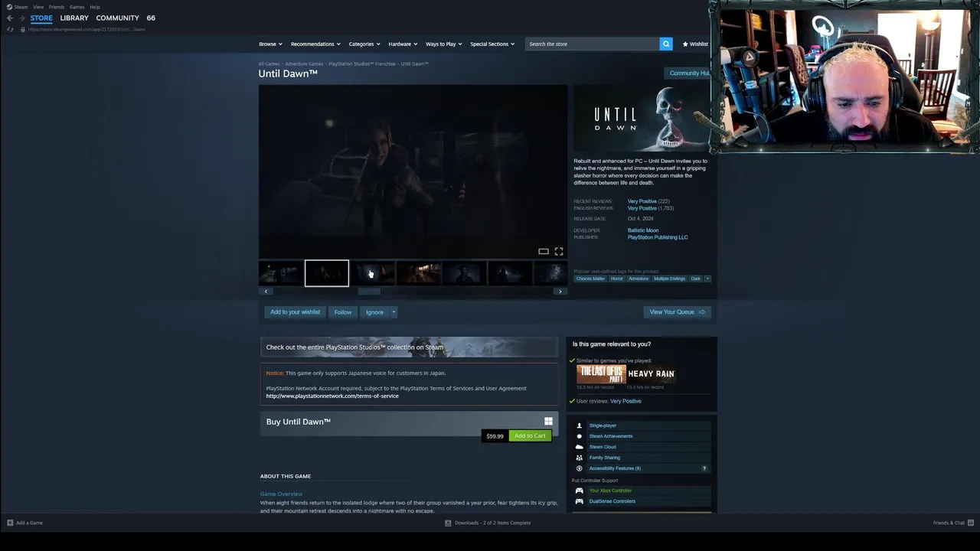Open the PlayStation terms-of-service link
980x551 pixels.
[332, 396]
